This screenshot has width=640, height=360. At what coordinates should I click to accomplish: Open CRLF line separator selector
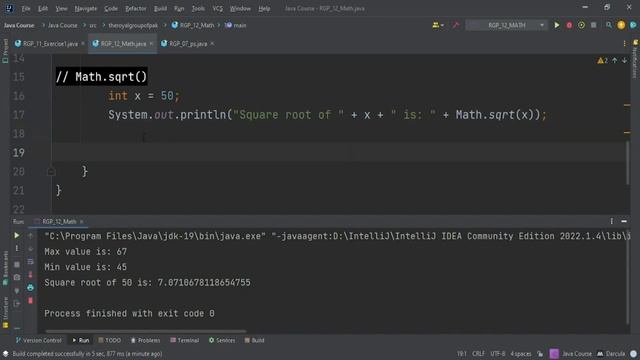pos(478,354)
